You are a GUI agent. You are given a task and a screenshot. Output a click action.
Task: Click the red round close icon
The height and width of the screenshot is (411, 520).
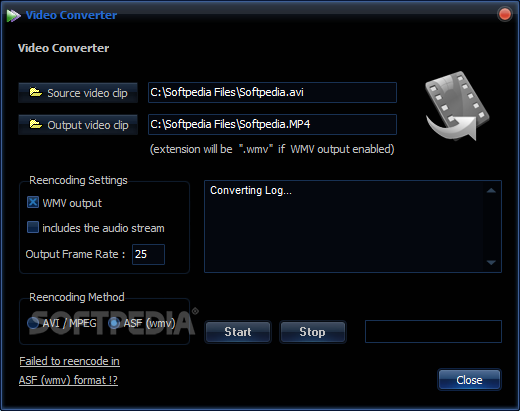tap(504, 14)
